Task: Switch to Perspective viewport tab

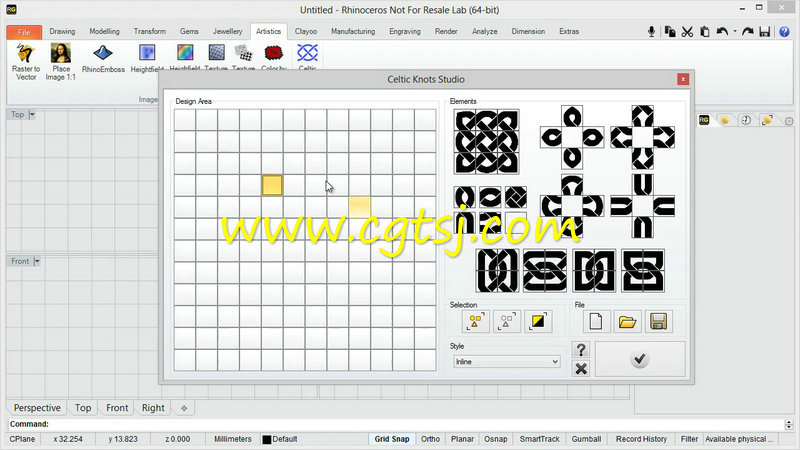Action: [37, 408]
